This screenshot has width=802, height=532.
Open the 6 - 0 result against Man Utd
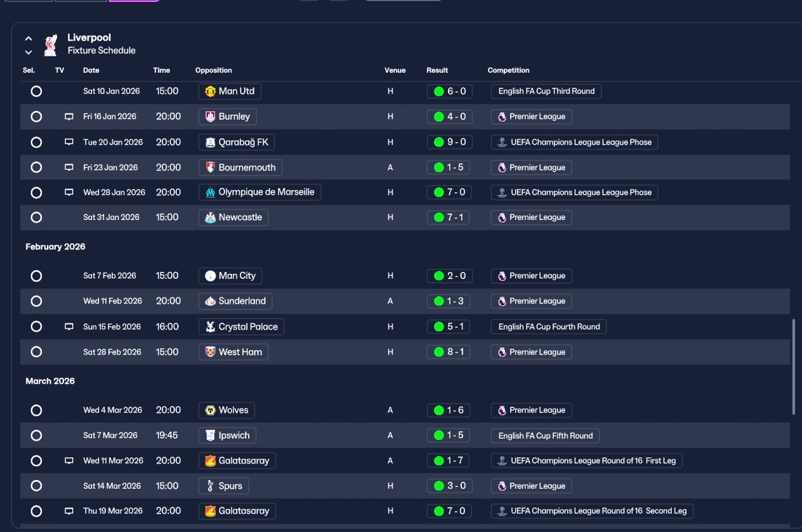(449, 91)
